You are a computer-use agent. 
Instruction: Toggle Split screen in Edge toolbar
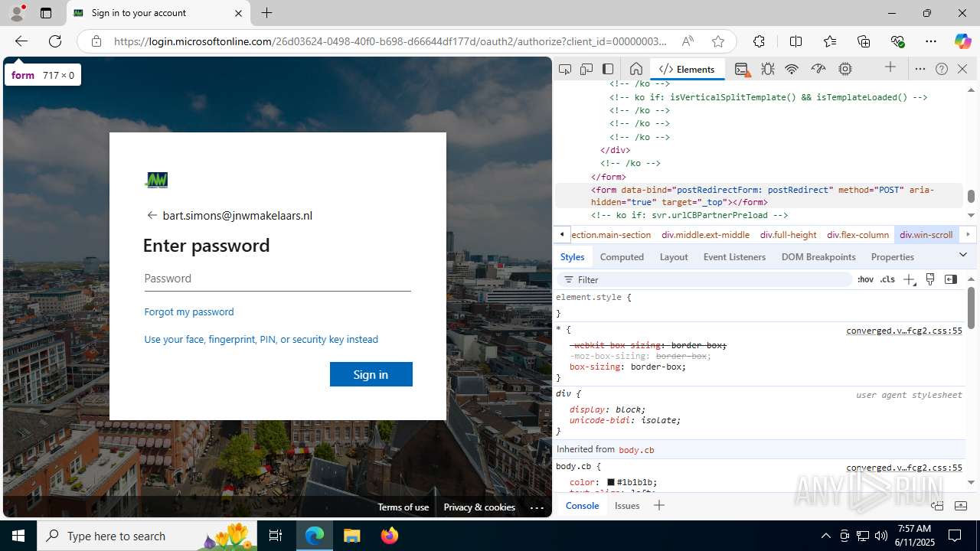point(795,41)
